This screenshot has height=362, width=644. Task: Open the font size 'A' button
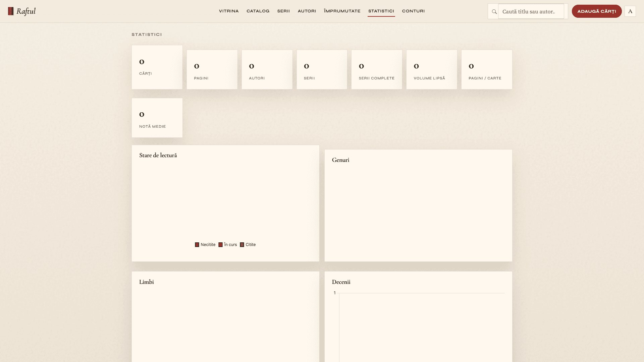tap(630, 11)
